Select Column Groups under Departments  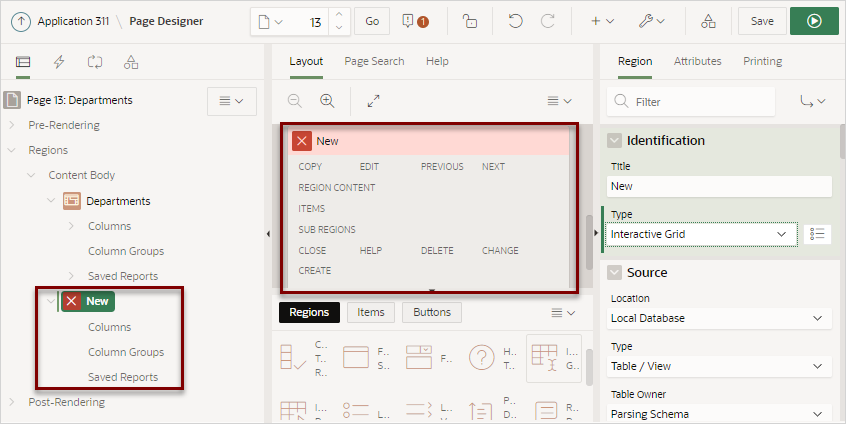pos(126,251)
